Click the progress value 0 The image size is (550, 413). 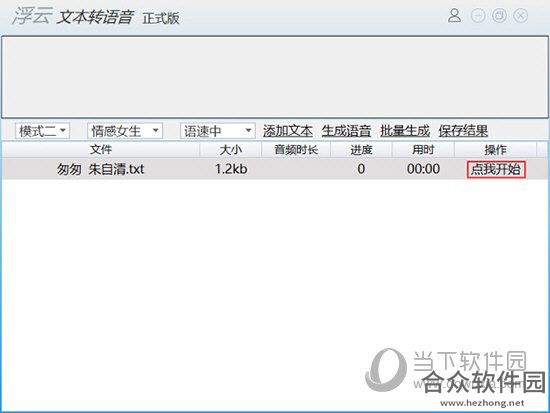pos(361,169)
